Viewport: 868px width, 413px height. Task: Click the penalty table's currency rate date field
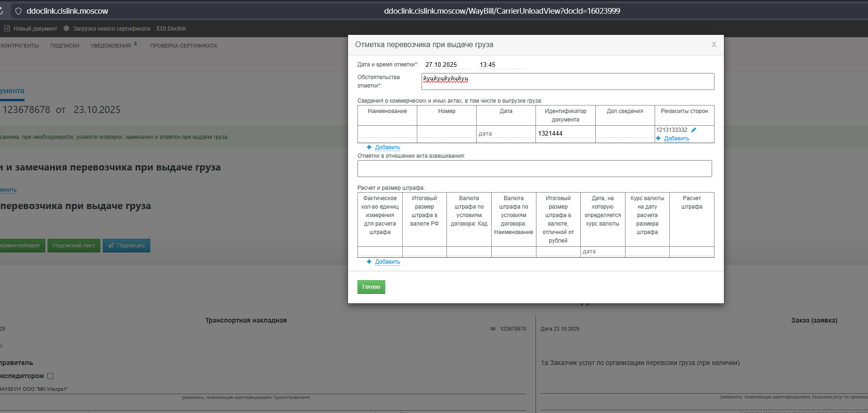pyautogui.click(x=603, y=252)
